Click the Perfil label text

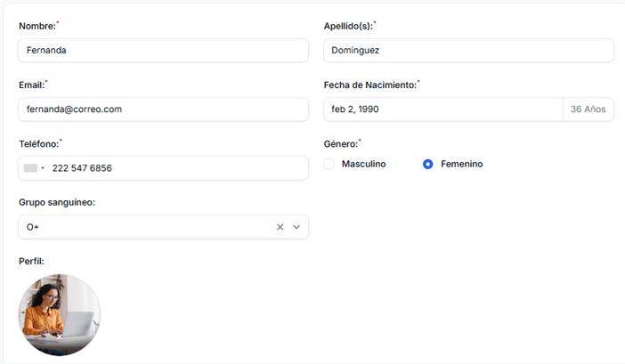tap(31, 261)
